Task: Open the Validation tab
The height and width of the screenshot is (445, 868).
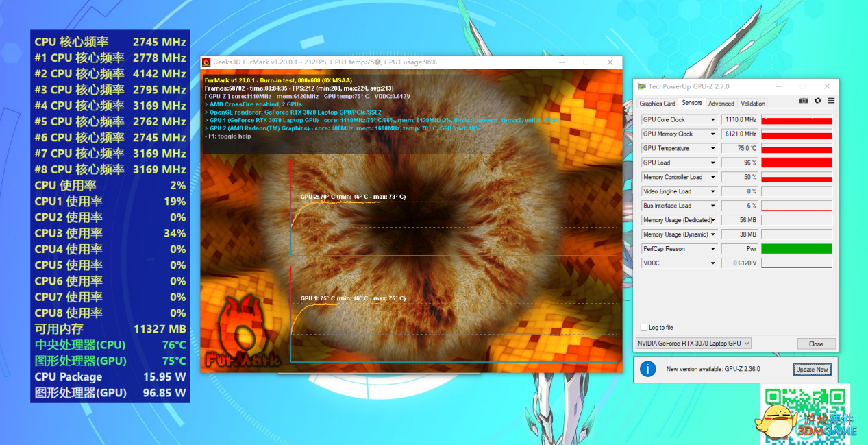Action: pyautogui.click(x=753, y=104)
